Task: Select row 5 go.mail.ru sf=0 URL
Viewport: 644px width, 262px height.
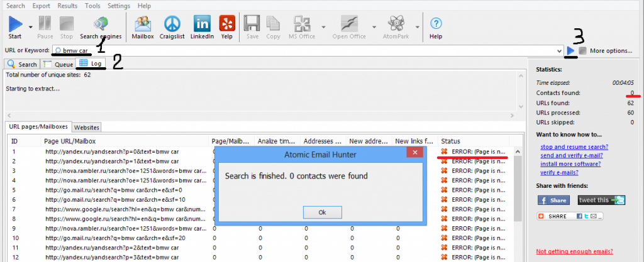Action: point(114,190)
